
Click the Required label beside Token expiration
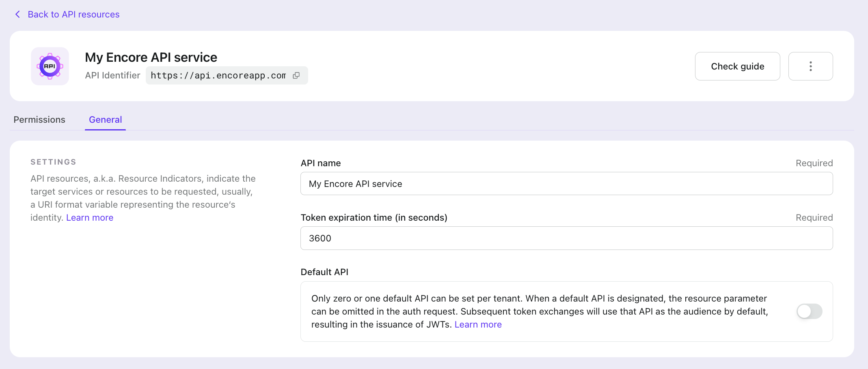814,217
